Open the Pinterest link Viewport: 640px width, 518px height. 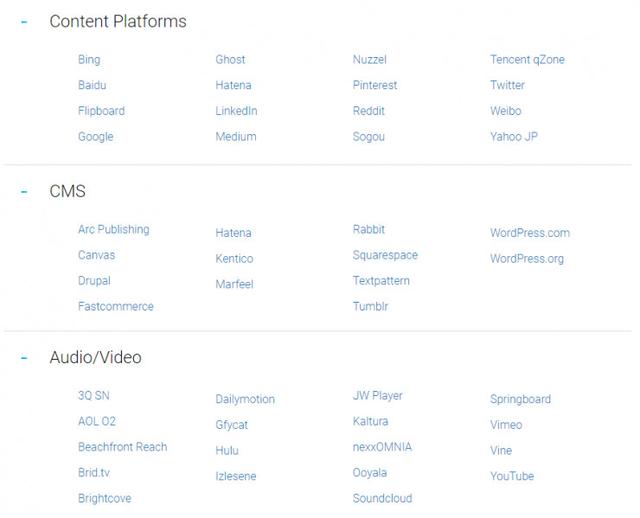[375, 85]
